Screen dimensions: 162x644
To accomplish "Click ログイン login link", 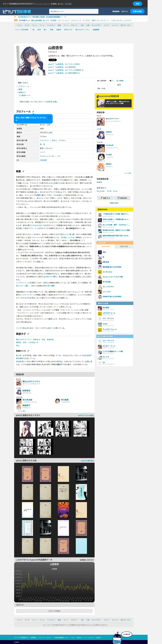I will coord(125,11).
